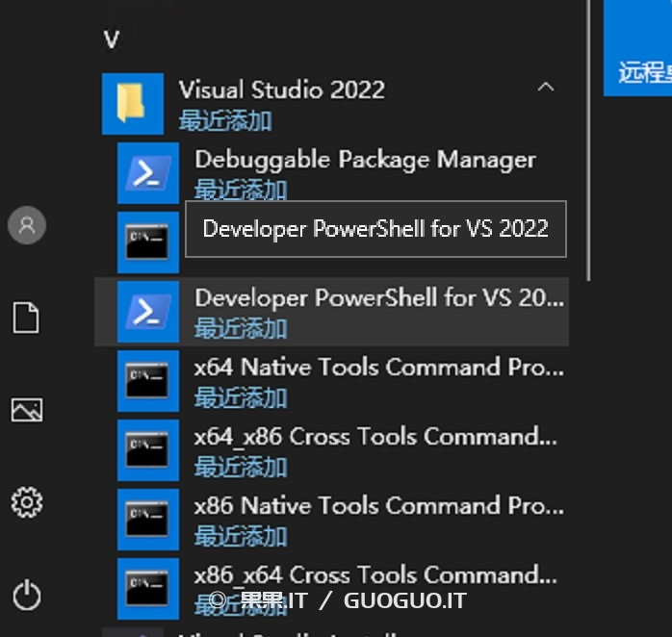Click the Visual Studio 2022 folder label
Viewport: 672px width, 637px height.
(281, 89)
